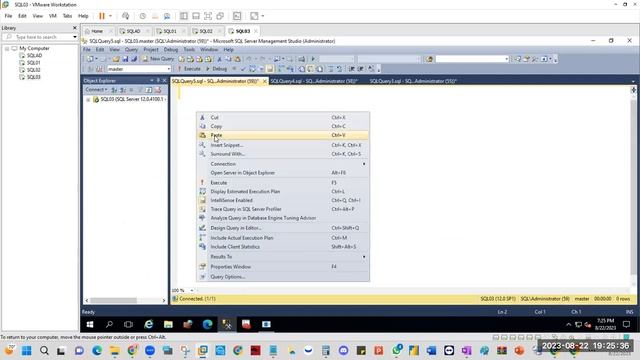The width and height of the screenshot is (640, 360).
Task: Click the guest taskbar search magnifier
Action: [x=109, y=324]
